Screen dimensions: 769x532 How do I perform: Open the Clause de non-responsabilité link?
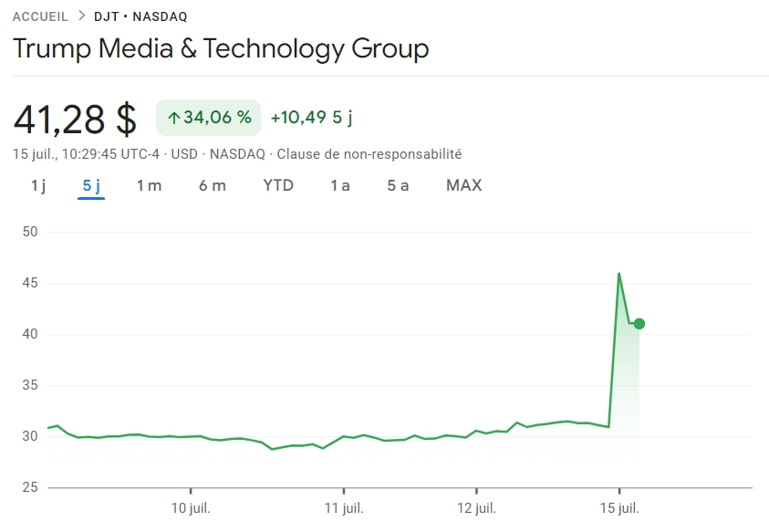(x=369, y=154)
